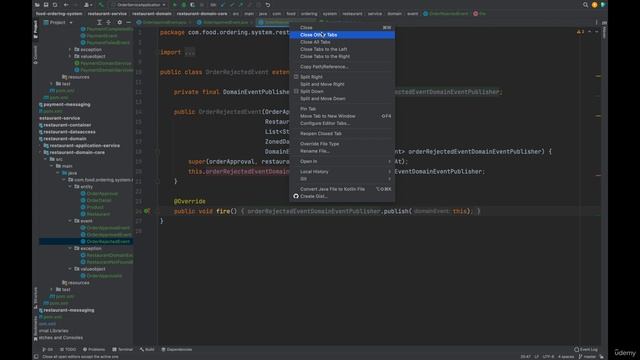Choose Move Tab to New Window

[342, 116]
